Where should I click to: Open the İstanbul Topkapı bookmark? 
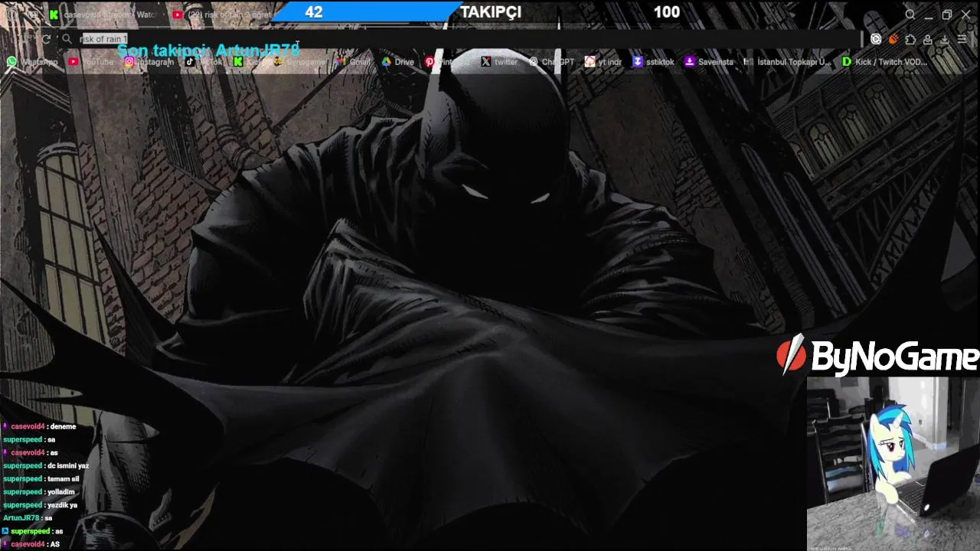pyautogui.click(x=787, y=62)
